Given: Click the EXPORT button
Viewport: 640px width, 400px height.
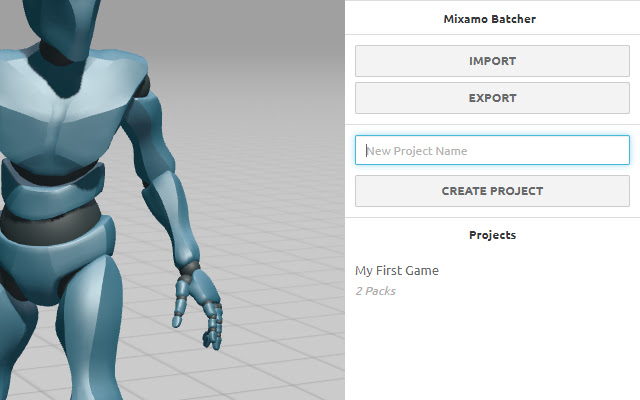Looking at the screenshot, I should [x=492, y=98].
